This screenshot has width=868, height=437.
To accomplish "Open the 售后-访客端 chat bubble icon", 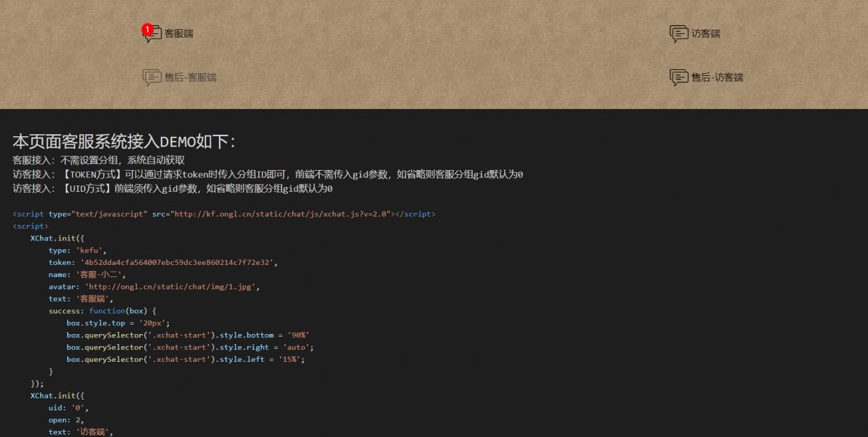I will point(679,78).
